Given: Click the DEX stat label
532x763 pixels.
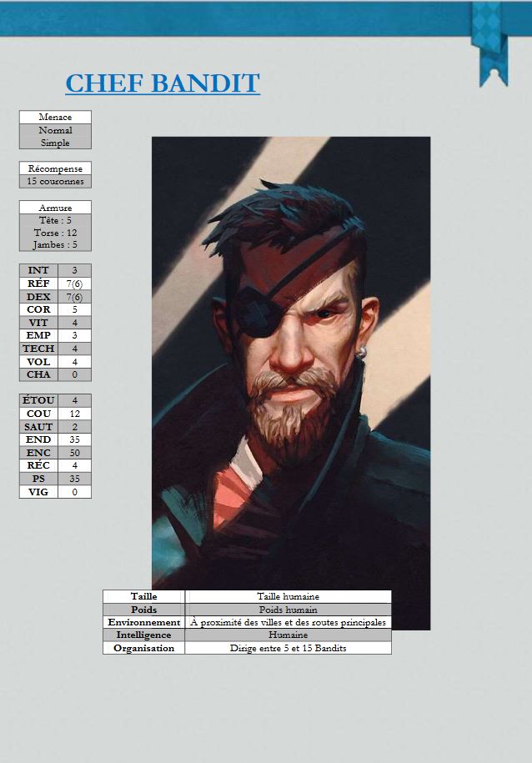Looking at the screenshot, I should coord(38,296).
